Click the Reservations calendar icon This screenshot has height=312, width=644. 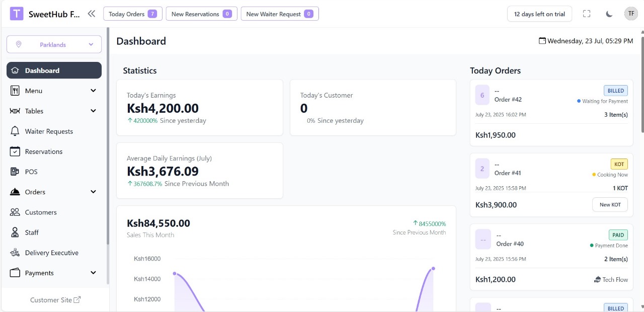(x=15, y=151)
